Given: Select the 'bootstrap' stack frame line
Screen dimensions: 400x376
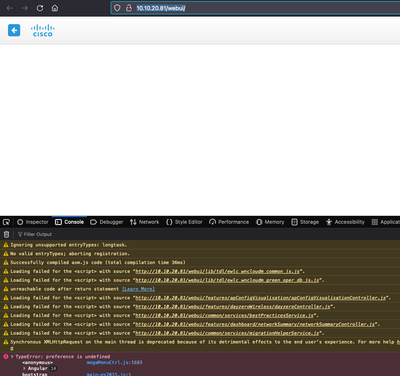Looking at the screenshot, I should click(35, 374).
